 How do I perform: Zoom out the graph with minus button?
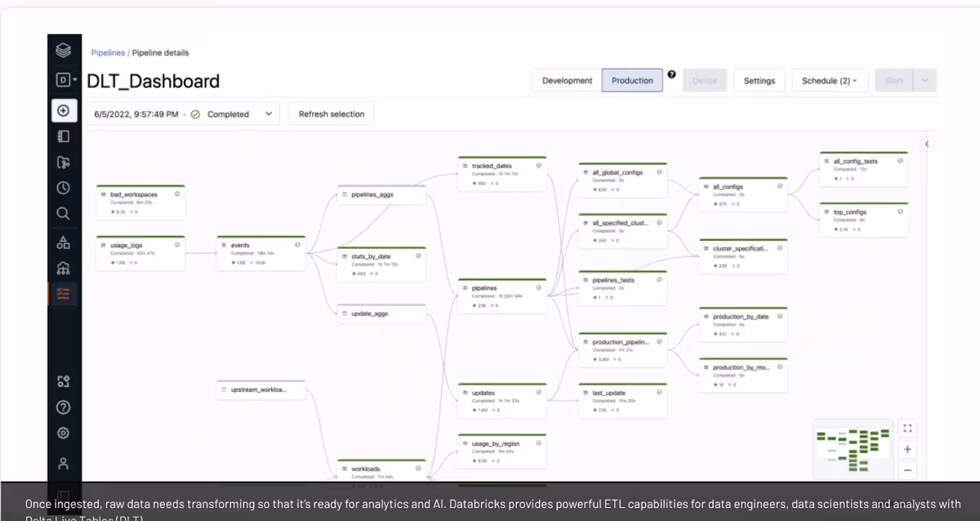[x=907, y=470]
